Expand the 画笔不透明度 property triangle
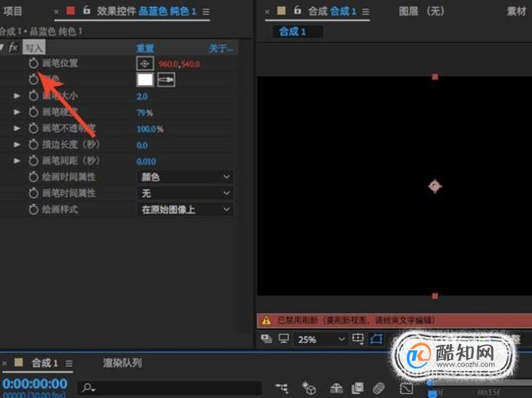The image size is (532, 398). pos(17,128)
